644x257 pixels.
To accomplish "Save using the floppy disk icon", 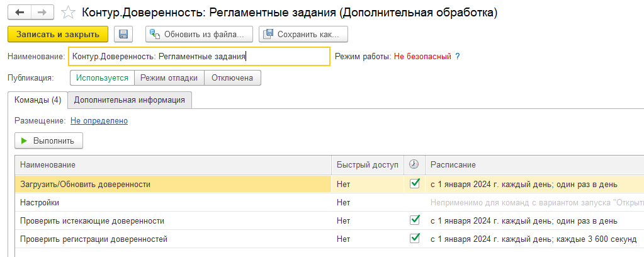I will 123,35.
